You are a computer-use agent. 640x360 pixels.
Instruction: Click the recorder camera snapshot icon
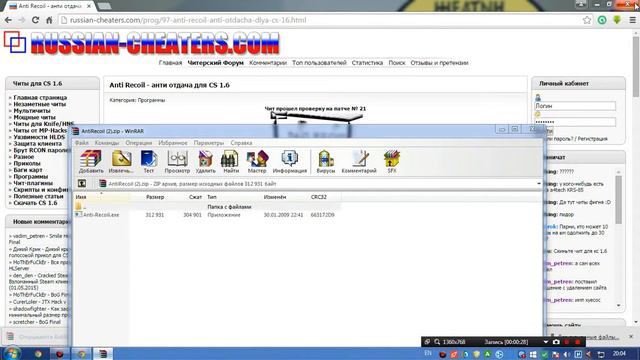[x=556, y=342]
